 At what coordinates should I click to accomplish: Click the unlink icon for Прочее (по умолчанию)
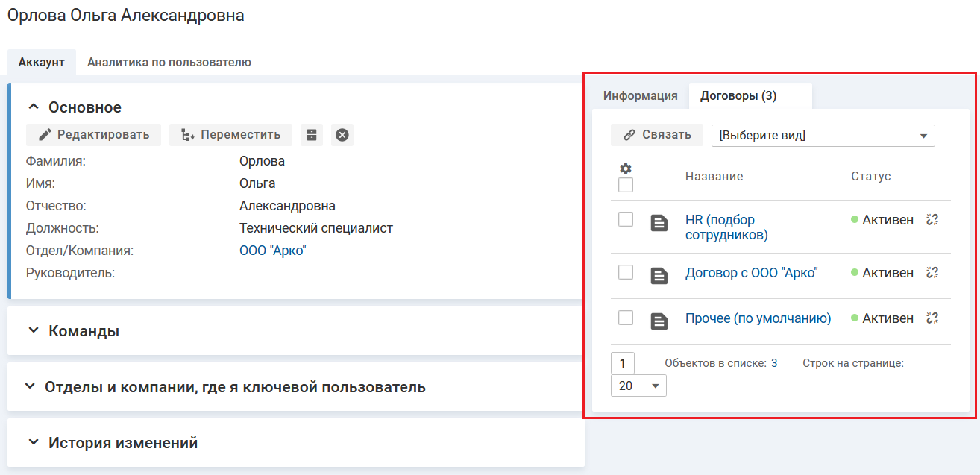coord(932,318)
